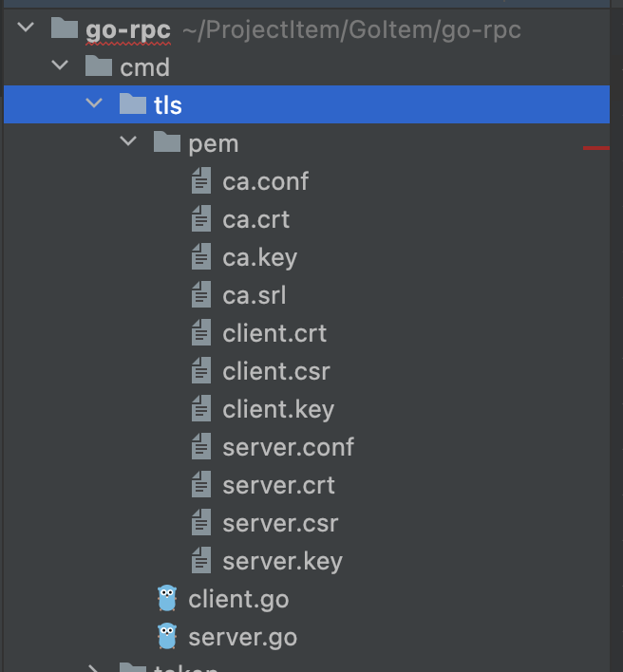Click the Go gopher icon of server.go

pyautogui.click(x=167, y=637)
